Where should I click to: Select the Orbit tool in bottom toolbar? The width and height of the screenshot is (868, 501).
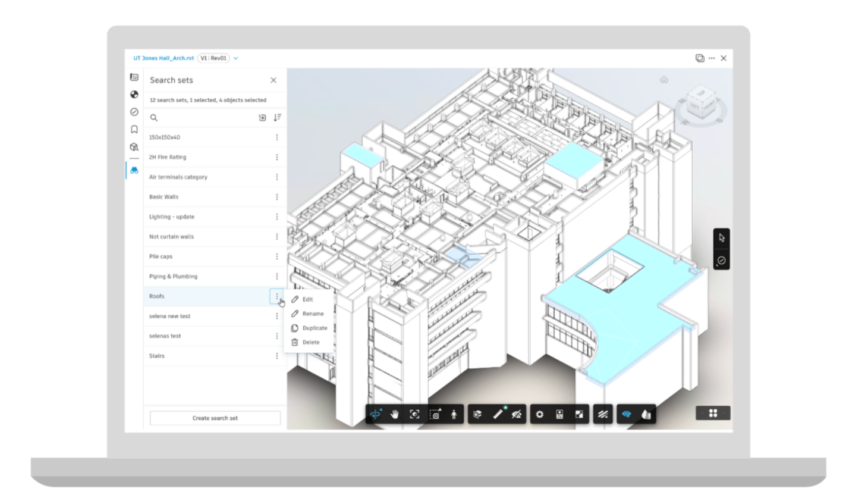click(x=376, y=414)
